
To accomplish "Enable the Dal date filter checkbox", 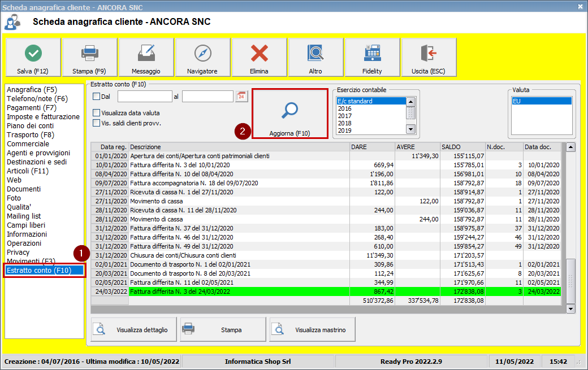I will click(95, 96).
